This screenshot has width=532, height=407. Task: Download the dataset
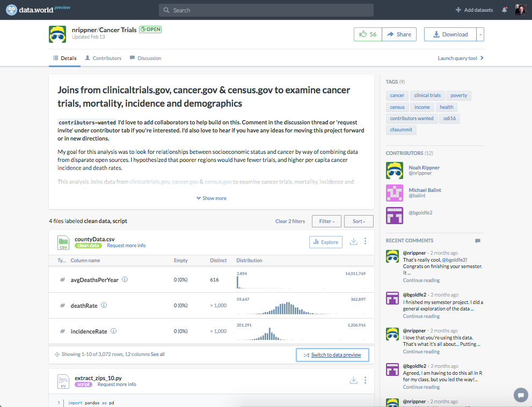(450, 34)
